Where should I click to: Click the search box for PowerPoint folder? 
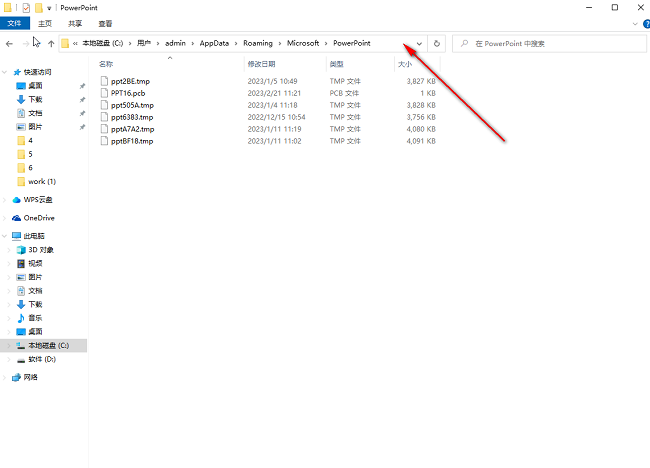[549, 44]
